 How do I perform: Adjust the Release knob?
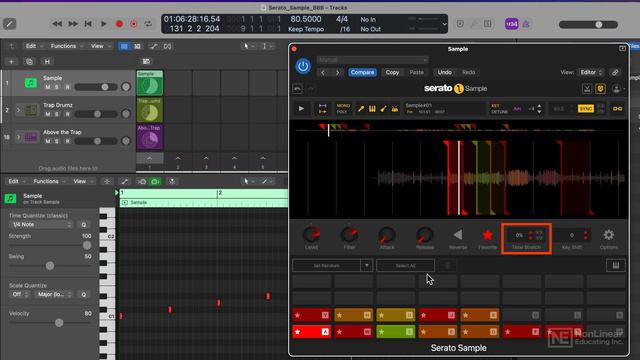tap(424, 235)
